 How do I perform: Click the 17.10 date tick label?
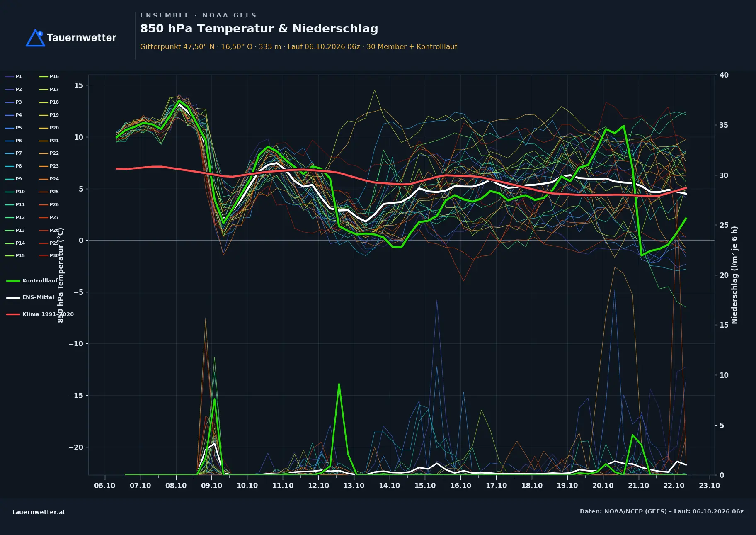[496, 486]
